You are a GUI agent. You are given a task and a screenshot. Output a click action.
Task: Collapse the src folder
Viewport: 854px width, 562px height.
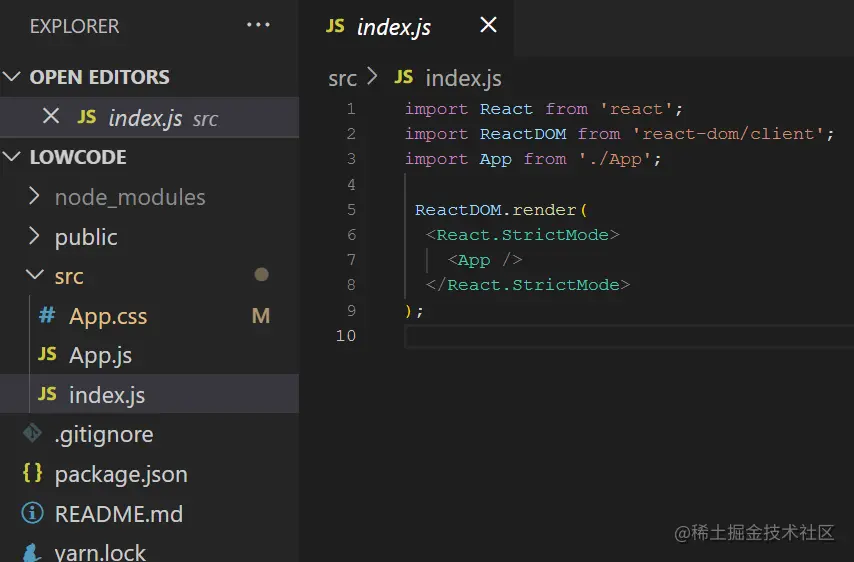point(35,275)
